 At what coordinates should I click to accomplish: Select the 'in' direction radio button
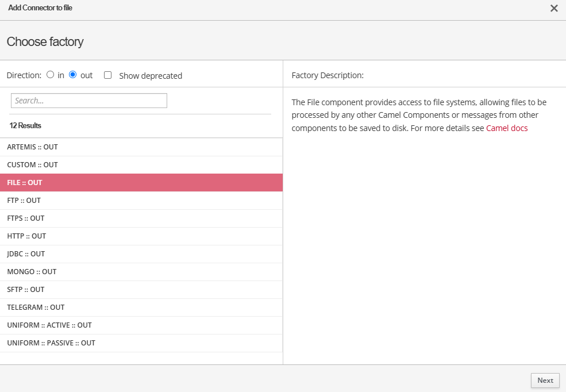[50, 75]
